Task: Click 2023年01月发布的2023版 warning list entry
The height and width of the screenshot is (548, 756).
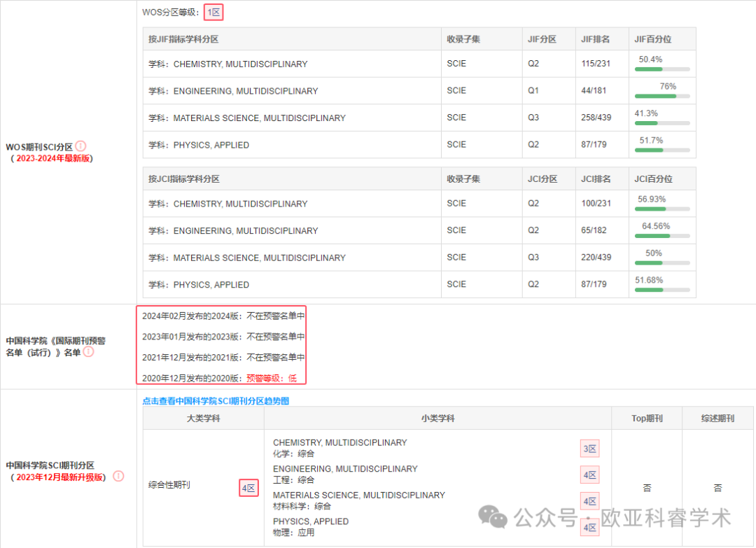Action: 223,337
